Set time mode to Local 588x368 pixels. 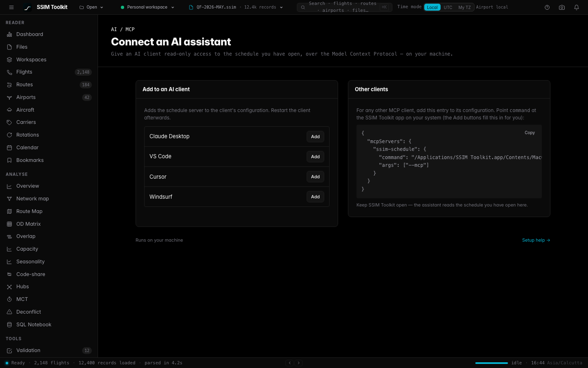pyautogui.click(x=432, y=7)
